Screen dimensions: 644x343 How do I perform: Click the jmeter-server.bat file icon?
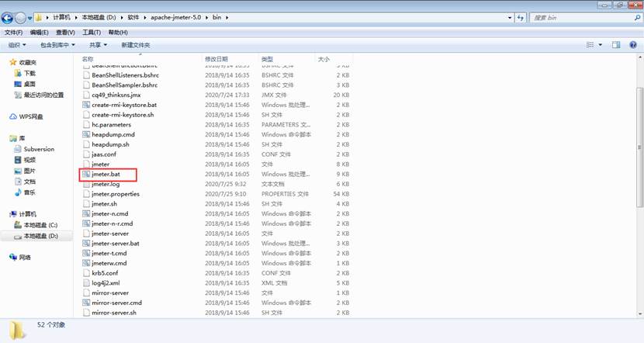[86, 243]
